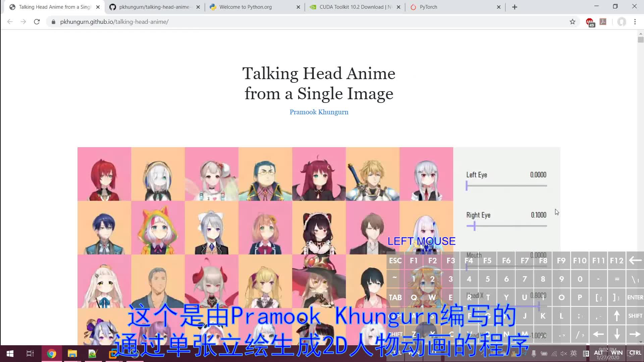The width and height of the screenshot is (644, 362).
Task: Close the pkhungurn GitHub tab
Action: pyautogui.click(x=198, y=7)
